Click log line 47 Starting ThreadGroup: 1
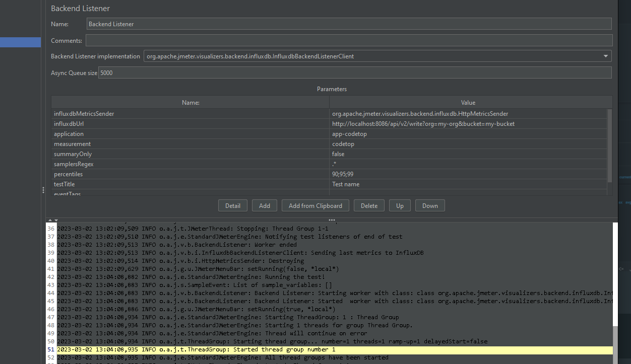 click(228, 317)
